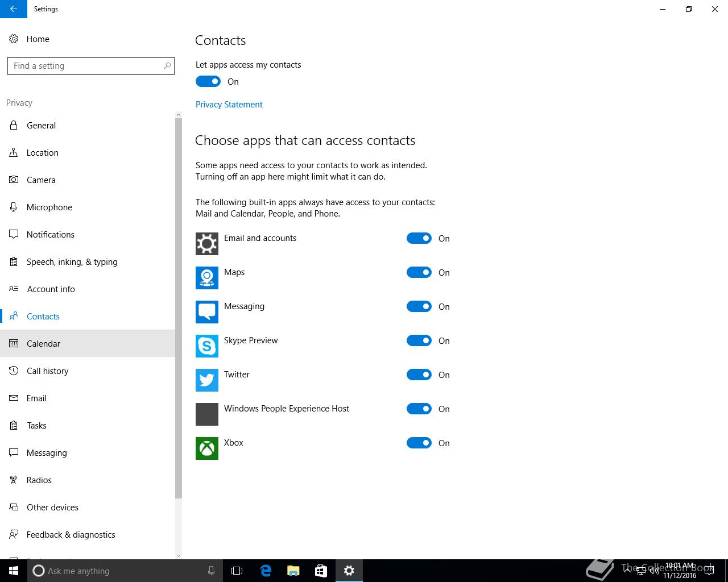Viewport: 728px width, 582px height.
Task: Toggle Xbox contact access
Action: (419, 443)
